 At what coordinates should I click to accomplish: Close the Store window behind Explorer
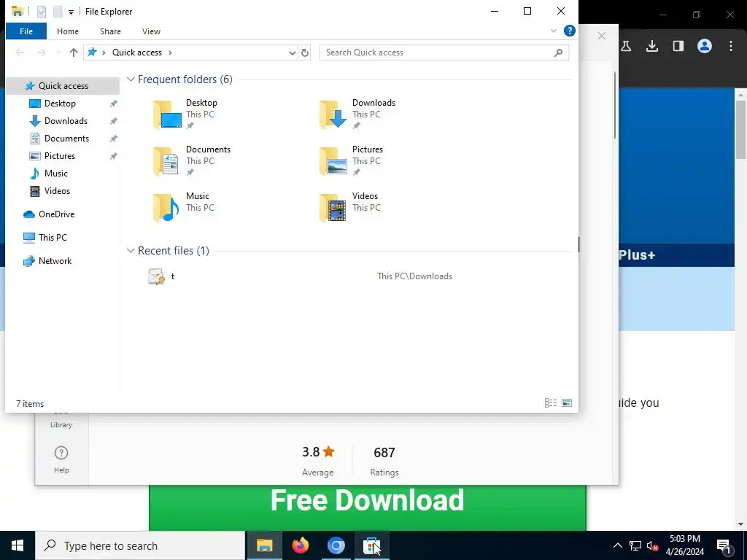click(602, 36)
